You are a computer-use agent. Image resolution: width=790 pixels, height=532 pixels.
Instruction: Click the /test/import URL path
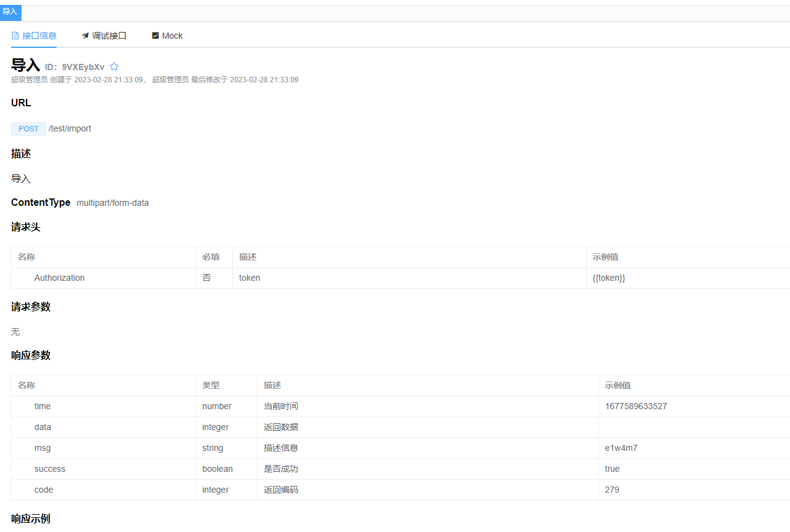(70, 128)
